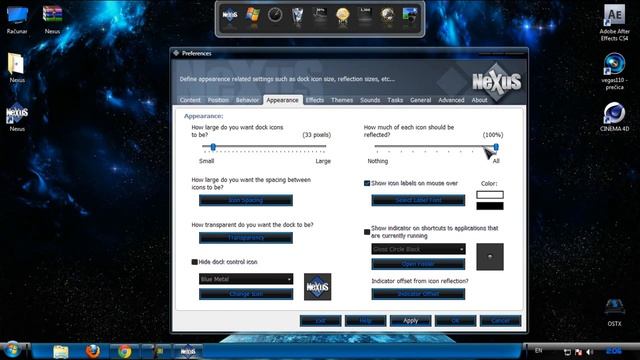Click the Icon Spacing button
This screenshot has width=640, height=360.
point(246,200)
